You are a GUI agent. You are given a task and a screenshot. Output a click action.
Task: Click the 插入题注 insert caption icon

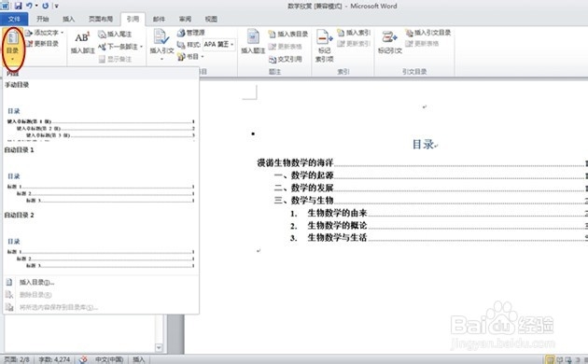point(253,36)
